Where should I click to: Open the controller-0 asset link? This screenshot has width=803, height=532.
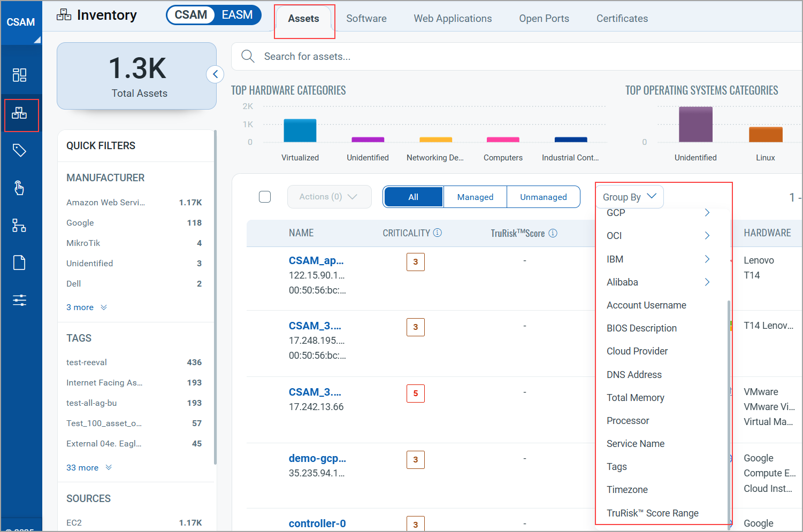click(x=317, y=524)
